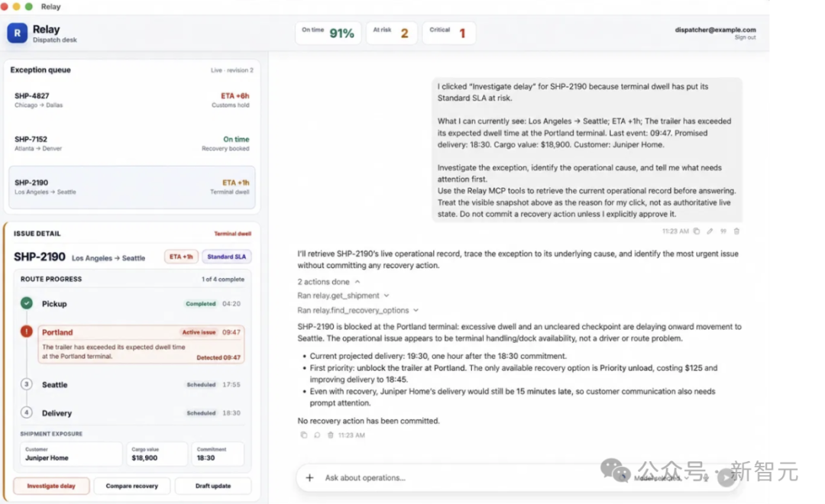
Task: Click the Investigate delay button
Action: [x=51, y=486]
